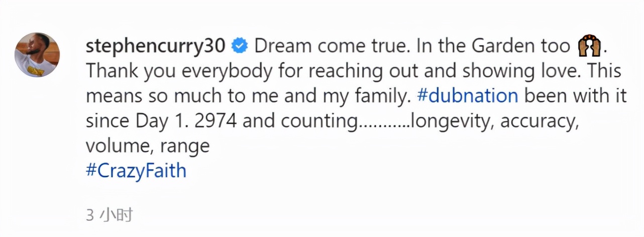Click the "volume, range" text line
Viewport: 644px width, 237px height.
tap(148, 146)
